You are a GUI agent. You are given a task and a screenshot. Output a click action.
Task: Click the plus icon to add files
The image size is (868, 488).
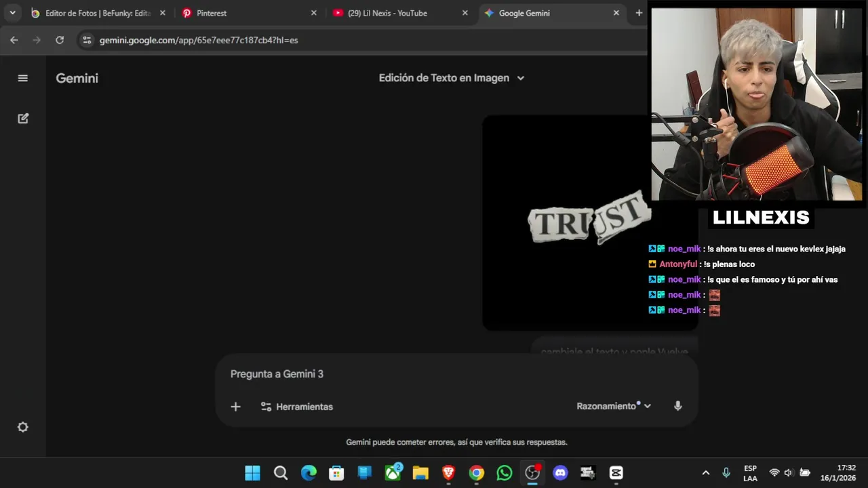235,407
